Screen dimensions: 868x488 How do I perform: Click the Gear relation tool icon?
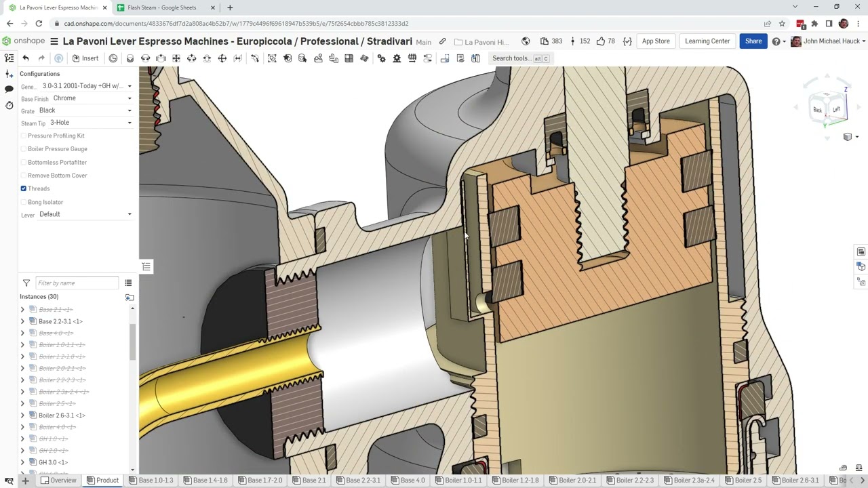[x=381, y=58]
